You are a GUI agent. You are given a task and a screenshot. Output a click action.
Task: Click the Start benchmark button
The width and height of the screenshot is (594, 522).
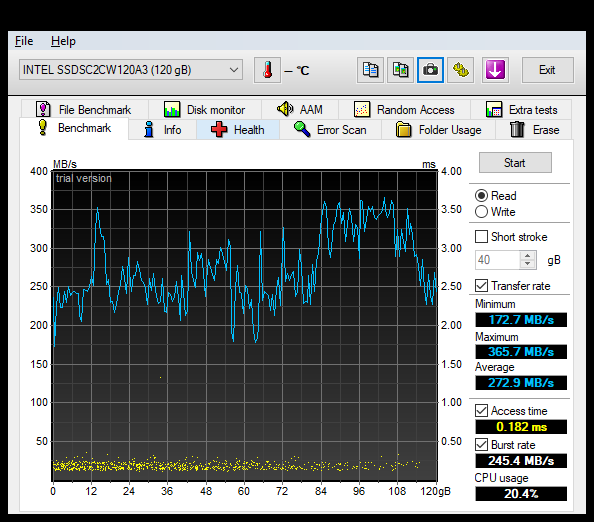pos(515,163)
